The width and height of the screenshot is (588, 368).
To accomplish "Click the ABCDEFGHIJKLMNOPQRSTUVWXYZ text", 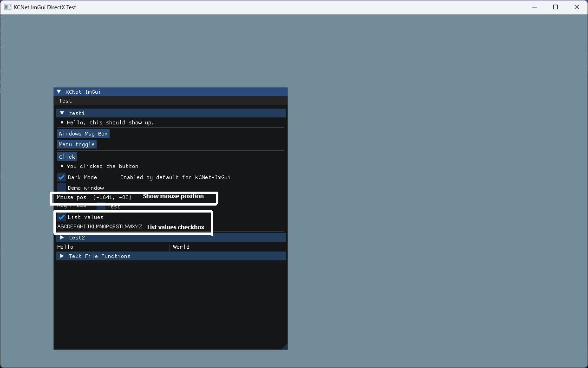I will 99,226.
